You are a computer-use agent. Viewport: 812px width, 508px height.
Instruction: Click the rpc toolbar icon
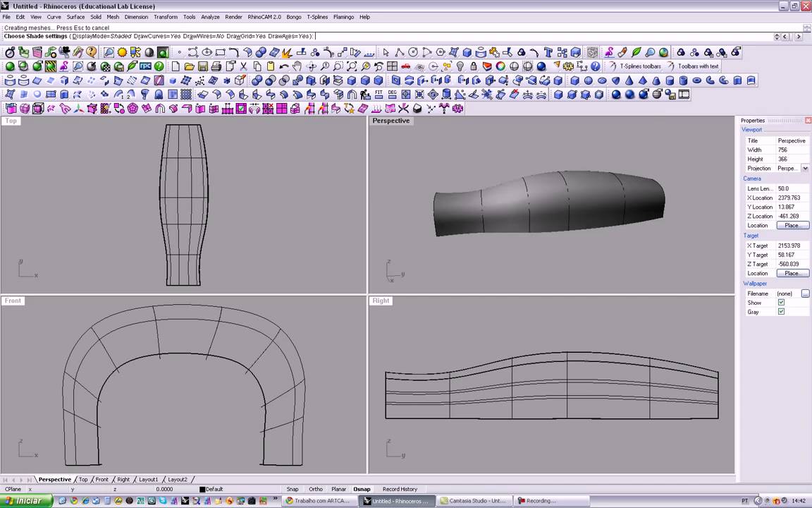coord(145,66)
